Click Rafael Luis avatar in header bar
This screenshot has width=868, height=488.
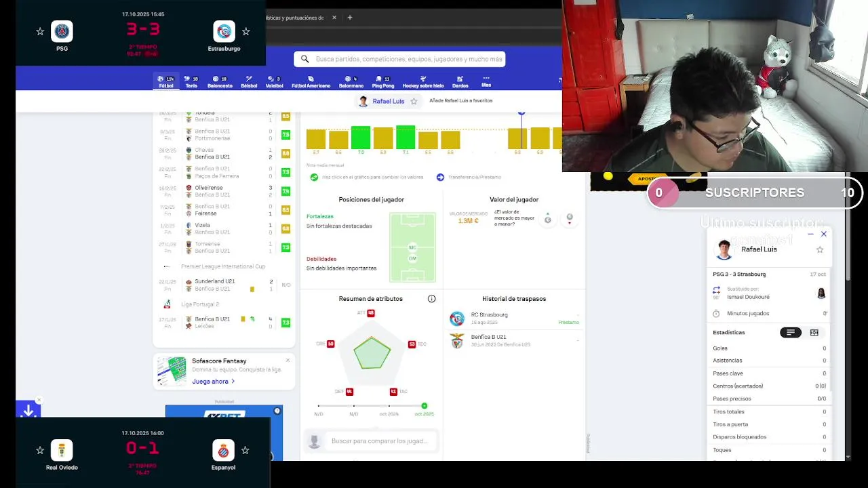coord(363,101)
